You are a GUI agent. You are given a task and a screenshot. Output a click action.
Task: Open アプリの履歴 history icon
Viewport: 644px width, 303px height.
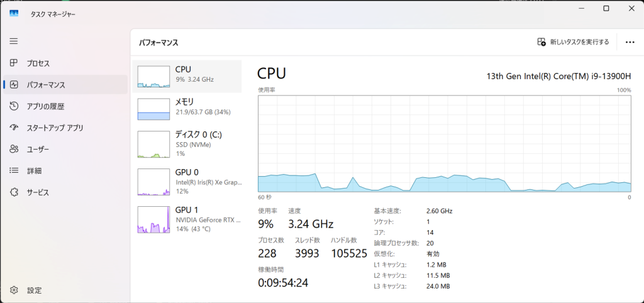tap(14, 106)
